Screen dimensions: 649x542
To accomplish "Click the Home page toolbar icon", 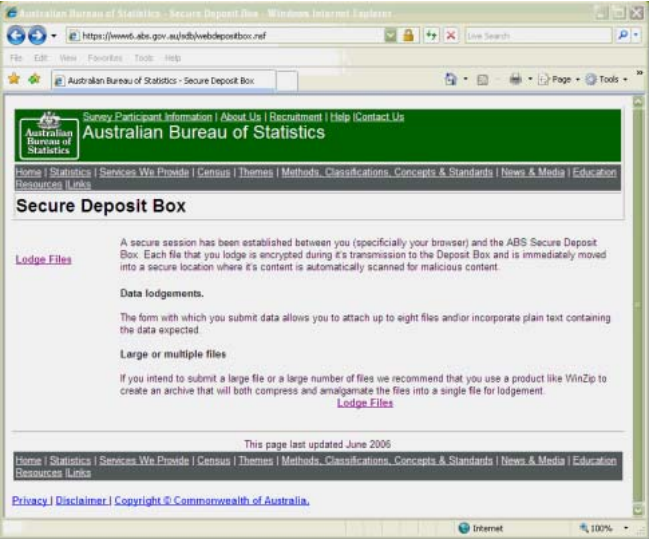I will [450, 79].
